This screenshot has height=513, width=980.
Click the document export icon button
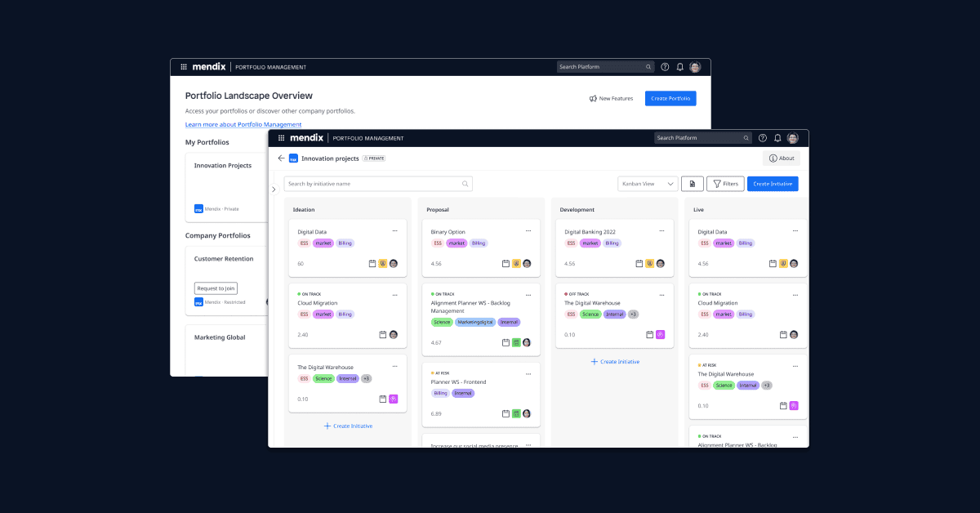pos(692,184)
